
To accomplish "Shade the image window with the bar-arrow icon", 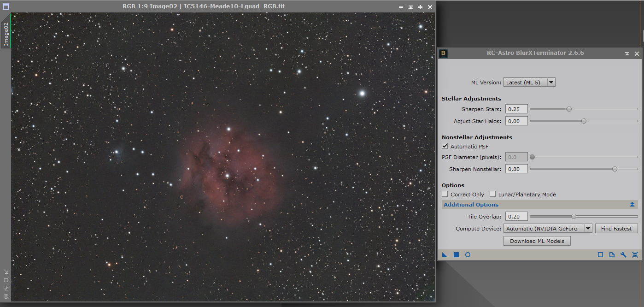I will pyautogui.click(x=410, y=7).
